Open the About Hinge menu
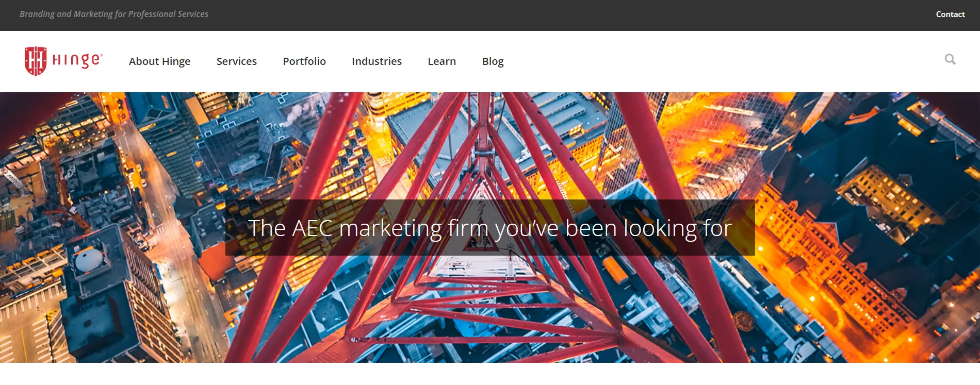980x385 pixels. tap(159, 61)
